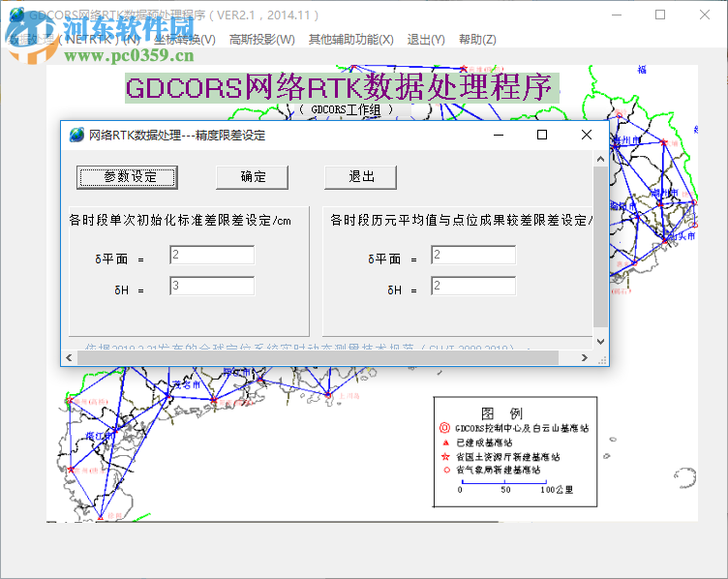Open the 数据处理(NETRTK)(N) menu
The height and width of the screenshot is (579, 728).
point(75,40)
